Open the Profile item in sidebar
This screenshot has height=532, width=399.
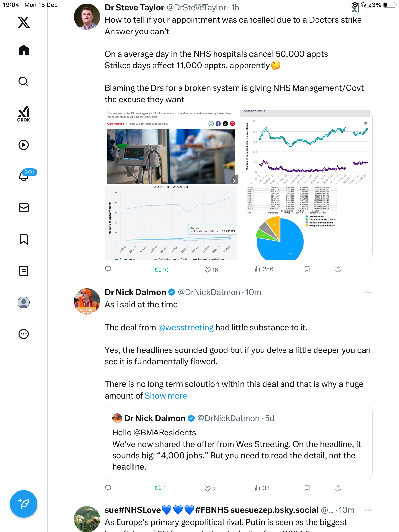[x=24, y=302]
